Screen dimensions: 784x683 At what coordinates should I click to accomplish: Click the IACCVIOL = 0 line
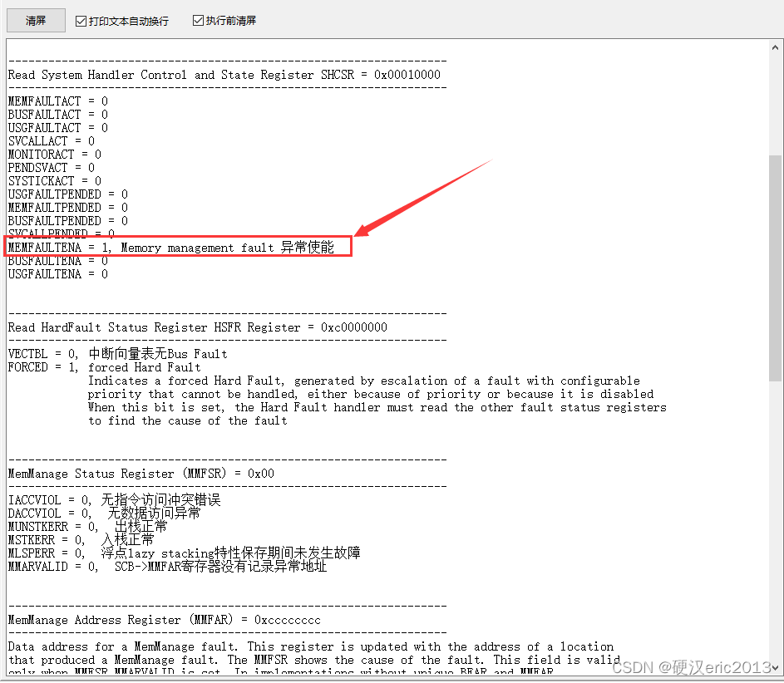(114, 500)
